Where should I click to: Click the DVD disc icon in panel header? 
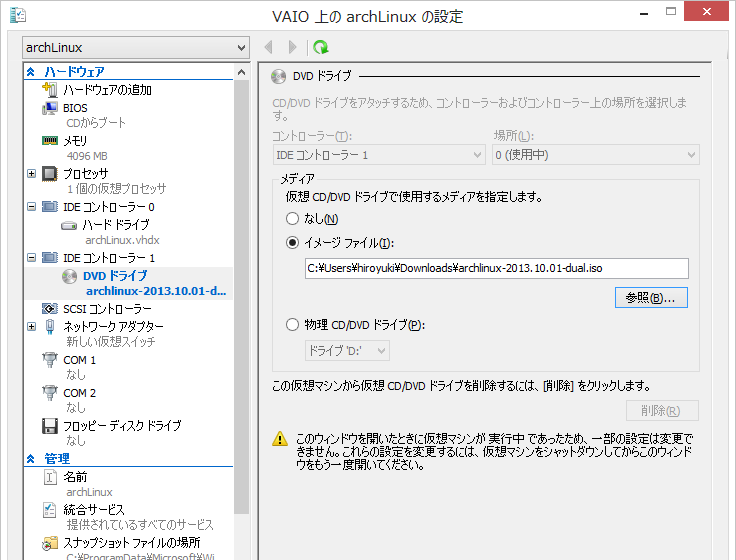pyautogui.click(x=279, y=76)
